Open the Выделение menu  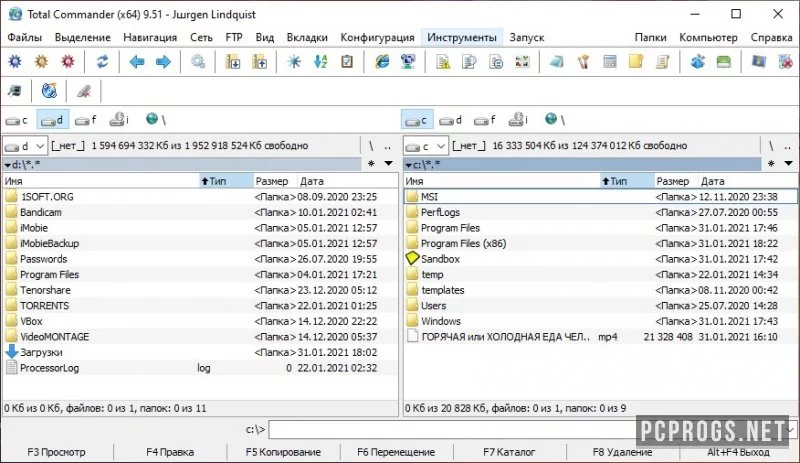pyautogui.click(x=83, y=37)
